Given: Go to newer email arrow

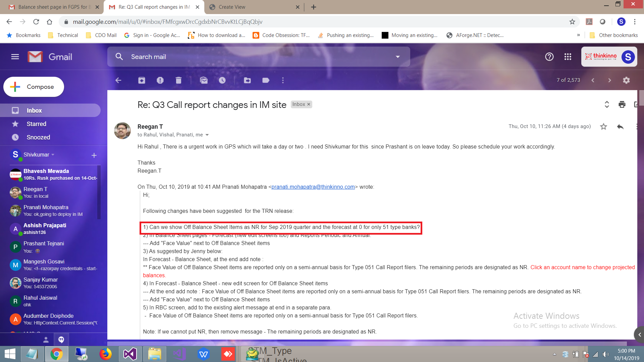Looking at the screenshot, I should pyautogui.click(x=593, y=80).
